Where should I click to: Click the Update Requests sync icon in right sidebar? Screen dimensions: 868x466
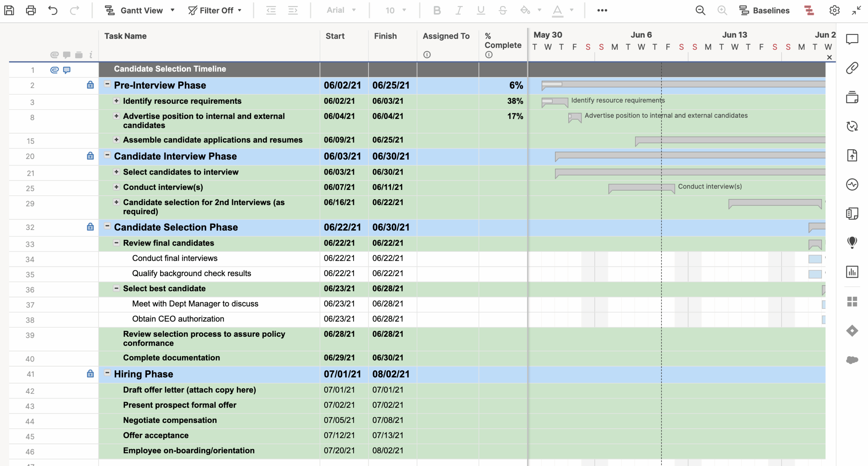(x=853, y=126)
